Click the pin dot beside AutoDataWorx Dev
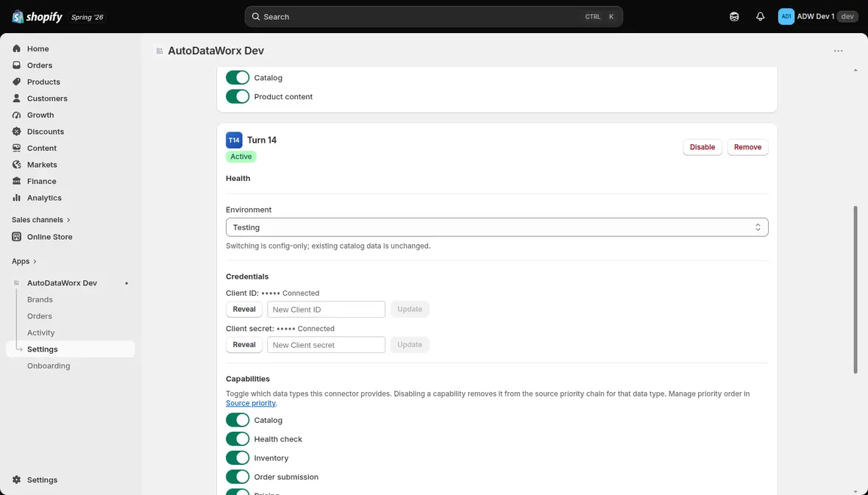The image size is (868, 495). [127, 283]
